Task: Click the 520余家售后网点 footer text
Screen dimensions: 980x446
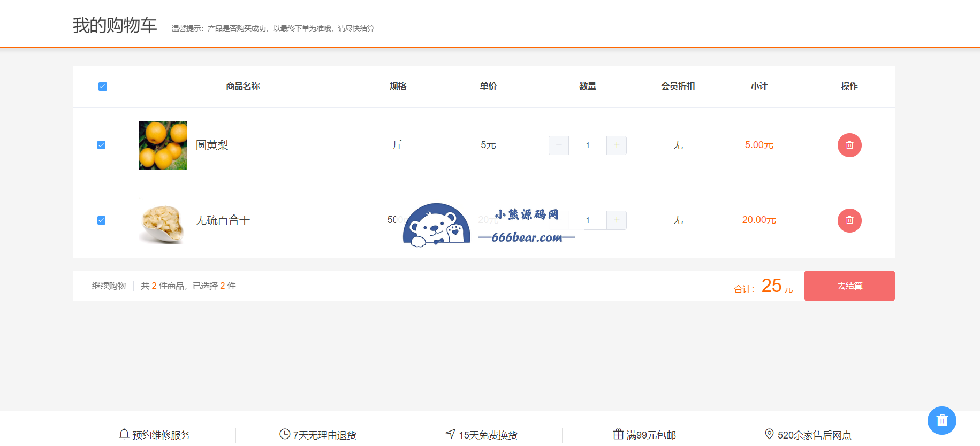Action: (x=815, y=435)
